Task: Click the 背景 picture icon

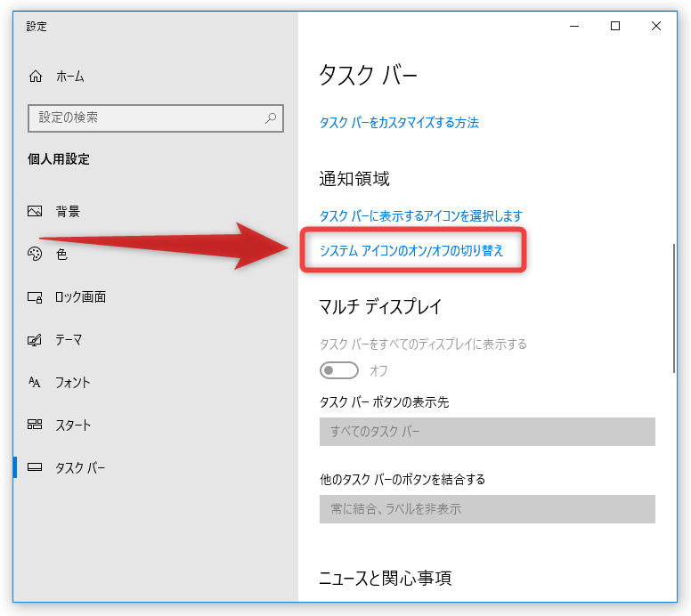Action: 35,211
